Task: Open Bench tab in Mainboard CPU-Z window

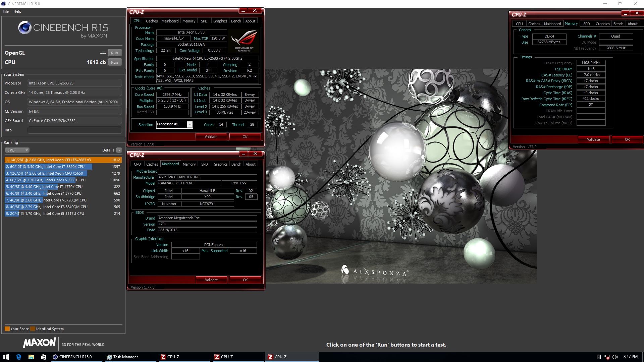Action: point(236,164)
